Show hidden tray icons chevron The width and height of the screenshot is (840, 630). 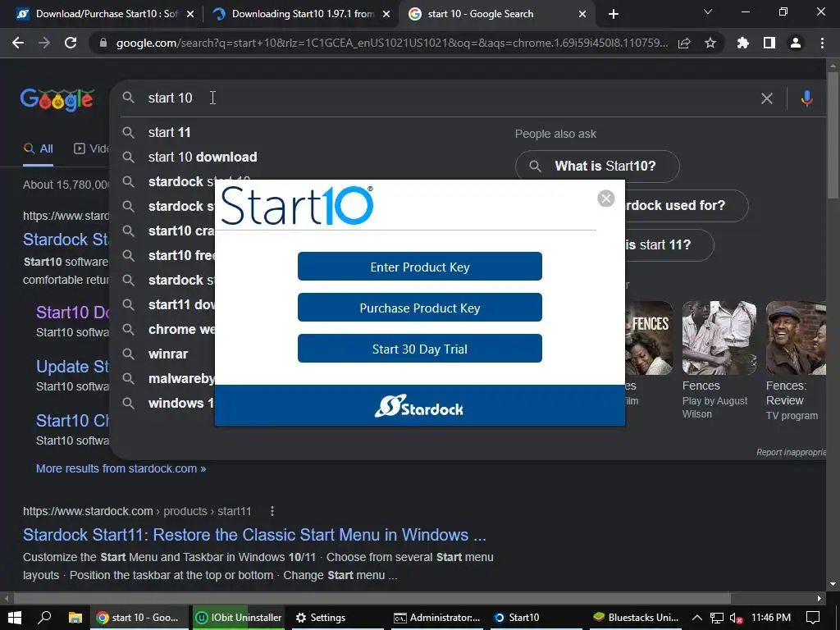(x=697, y=618)
